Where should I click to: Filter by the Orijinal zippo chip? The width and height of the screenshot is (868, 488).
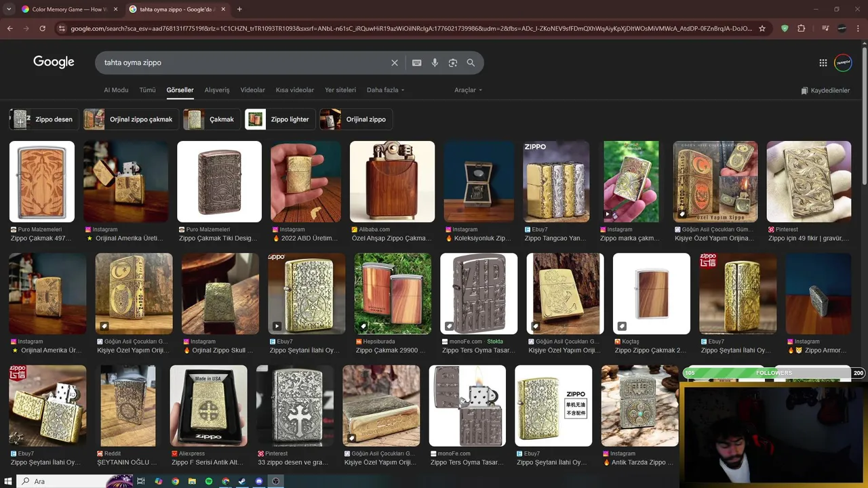(x=355, y=119)
